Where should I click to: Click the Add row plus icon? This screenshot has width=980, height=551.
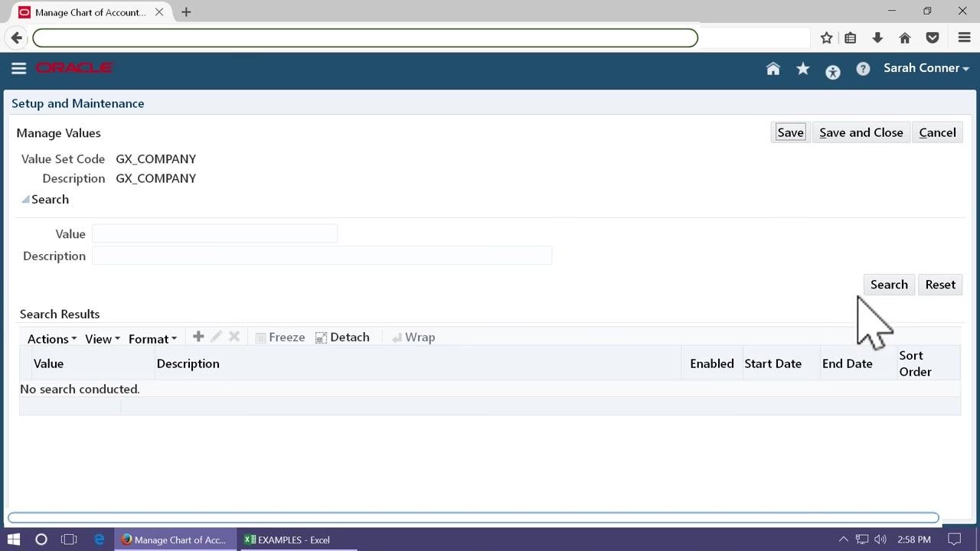coord(198,337)
